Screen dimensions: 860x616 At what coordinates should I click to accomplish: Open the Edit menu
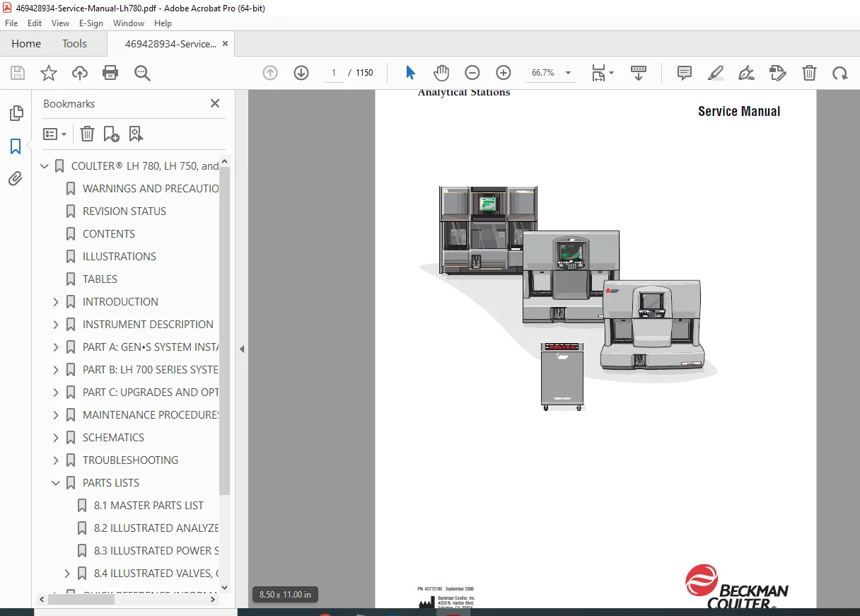[x=35, y=23]
